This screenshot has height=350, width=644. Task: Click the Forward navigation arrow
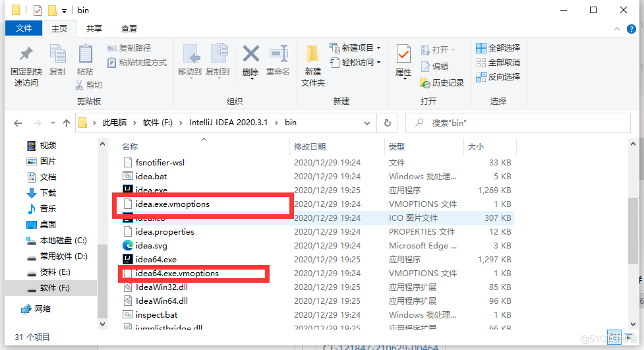(38, 123)
